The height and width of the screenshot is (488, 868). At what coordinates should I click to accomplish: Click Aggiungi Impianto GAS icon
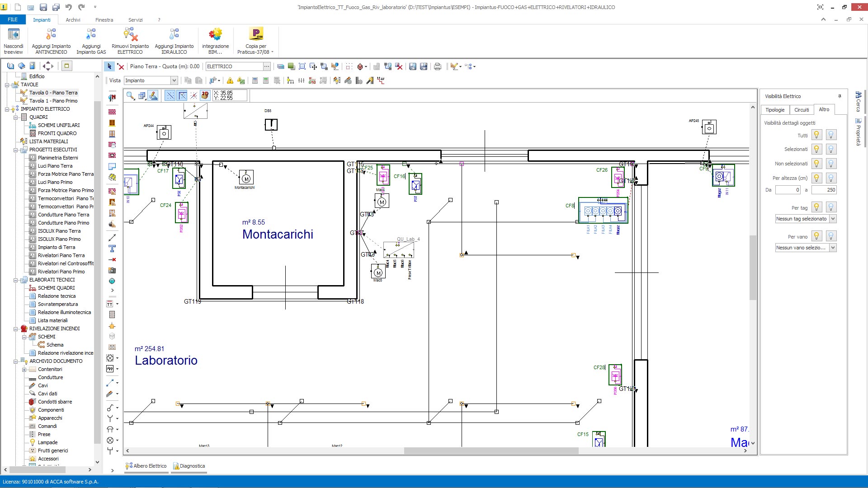tap(91, 34)
